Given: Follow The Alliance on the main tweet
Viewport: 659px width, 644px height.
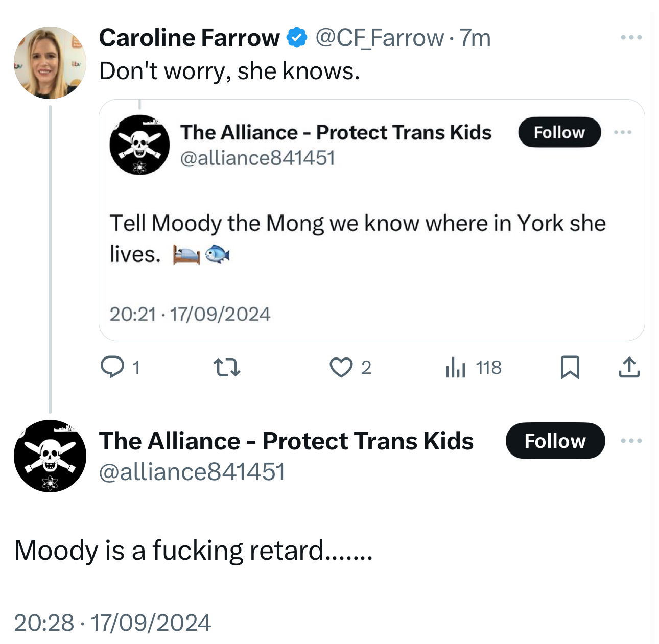Looking at the screenshot, I should [555, 441].
